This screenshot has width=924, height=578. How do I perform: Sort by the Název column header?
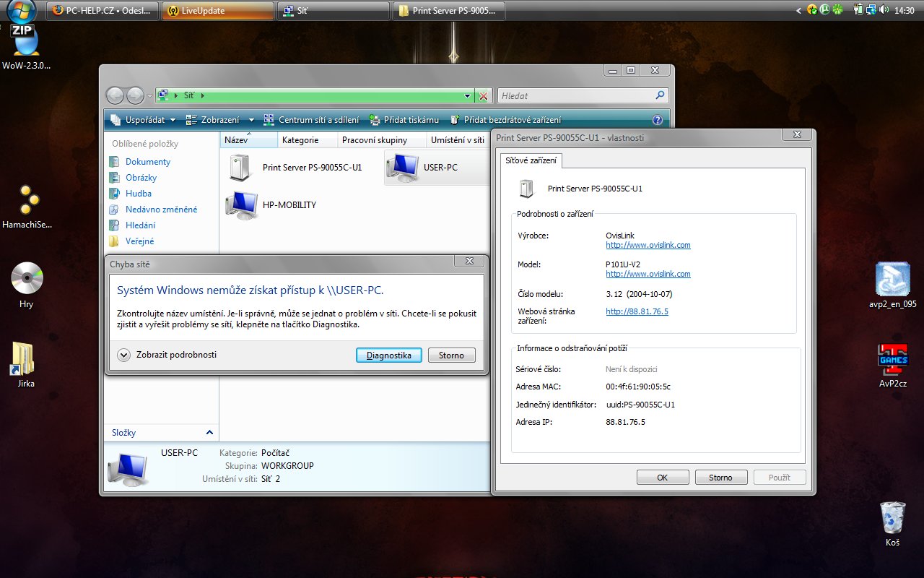[x=248, y=140]
